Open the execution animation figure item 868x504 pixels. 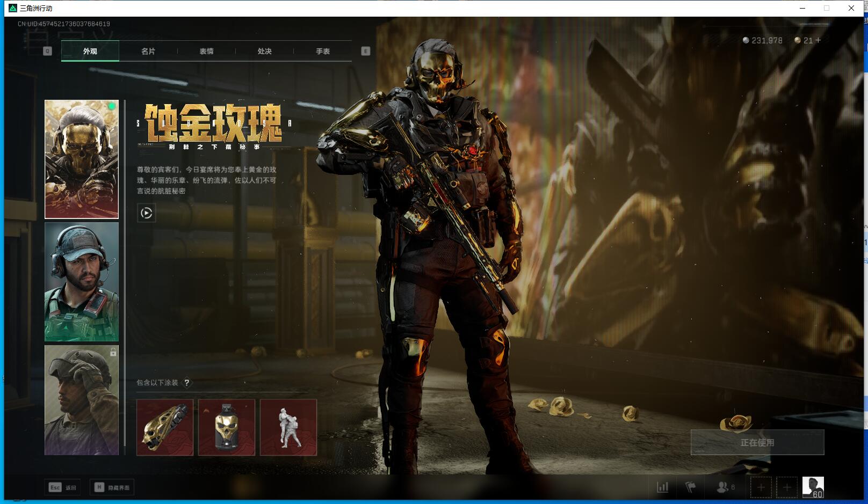click(x=288, y=427)
